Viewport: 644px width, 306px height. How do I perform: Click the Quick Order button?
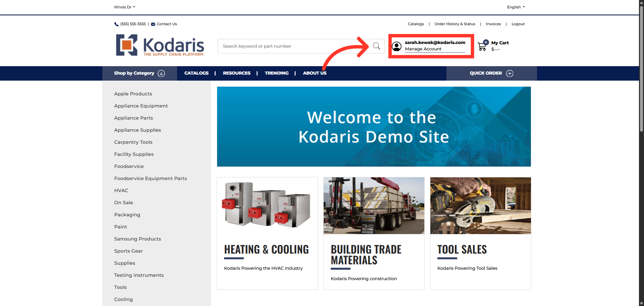491,73
